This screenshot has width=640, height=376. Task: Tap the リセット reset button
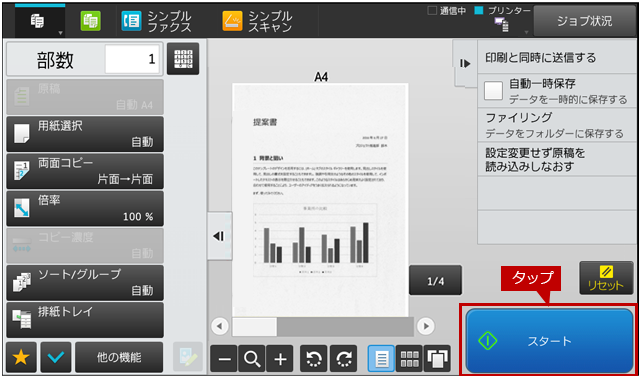coord(606,278)
